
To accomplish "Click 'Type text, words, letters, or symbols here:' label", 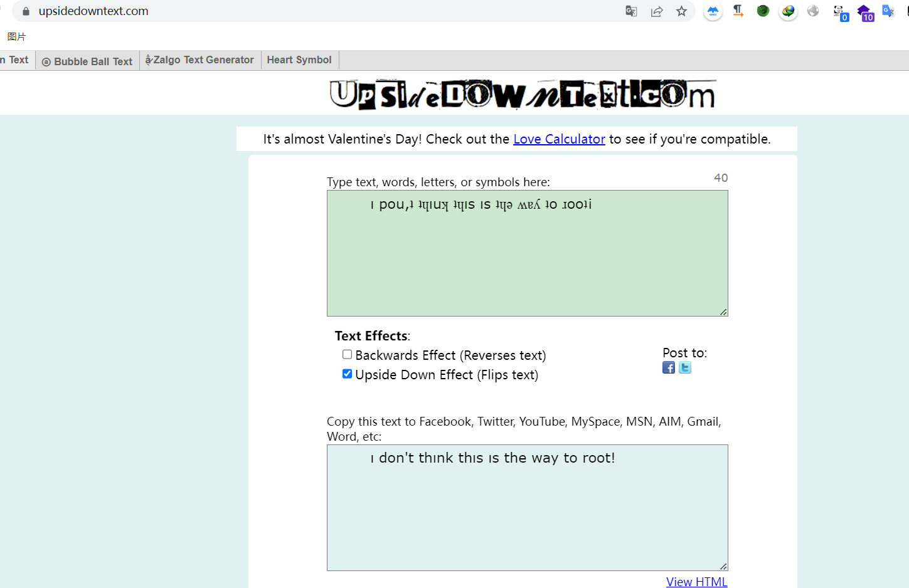I will [439, 182].
